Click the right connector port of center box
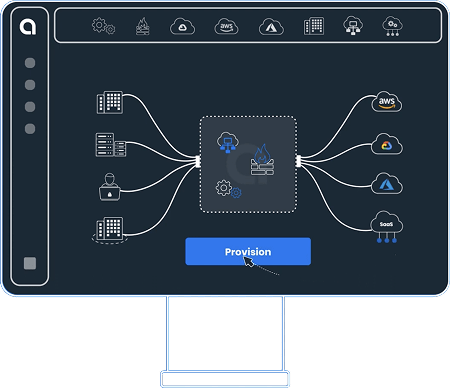The width and height of the screenshot is (450, 388). 298,161
